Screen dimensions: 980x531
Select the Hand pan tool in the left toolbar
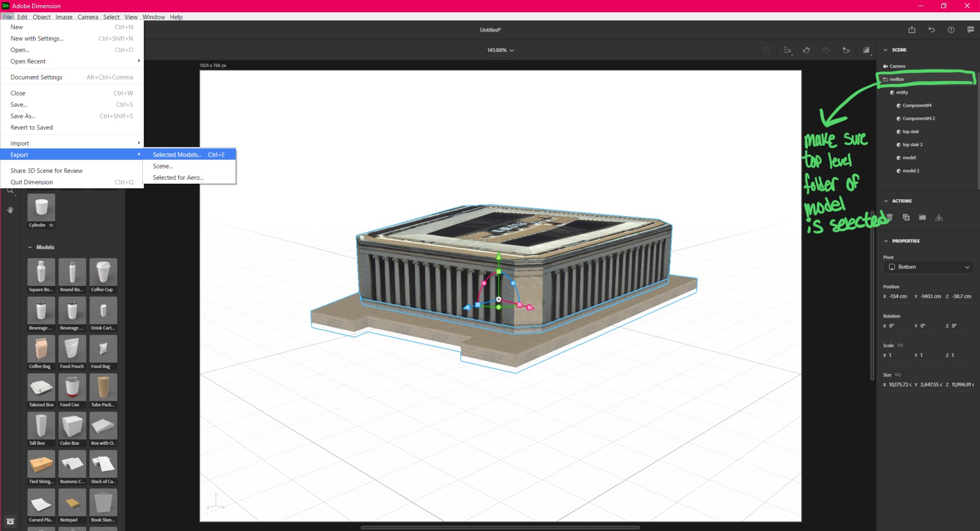point(10,210)
